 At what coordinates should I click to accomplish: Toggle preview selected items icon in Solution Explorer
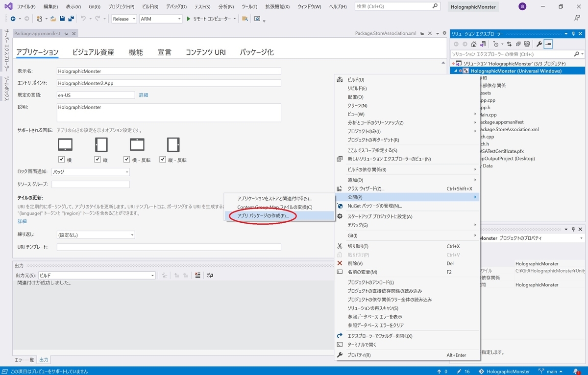pos(548,44)
